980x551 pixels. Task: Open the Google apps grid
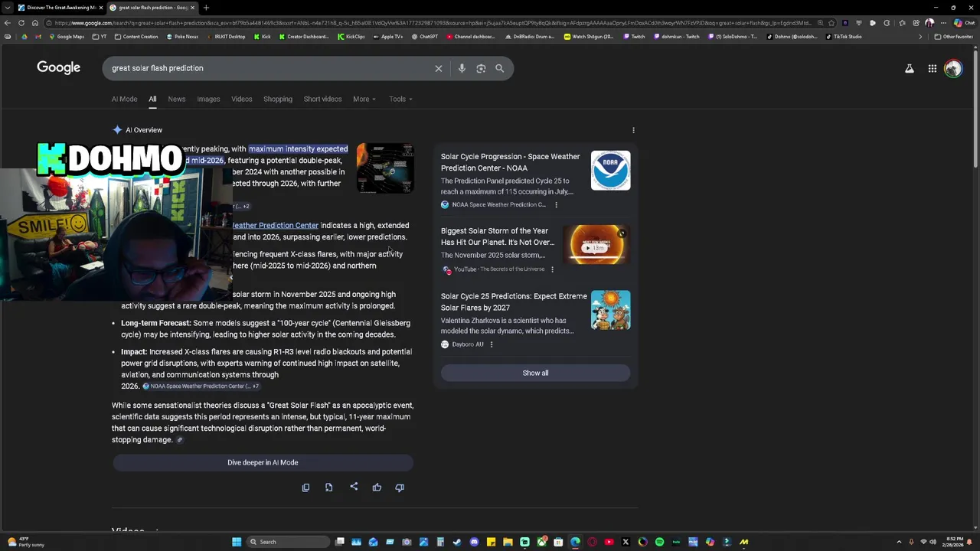933,69
